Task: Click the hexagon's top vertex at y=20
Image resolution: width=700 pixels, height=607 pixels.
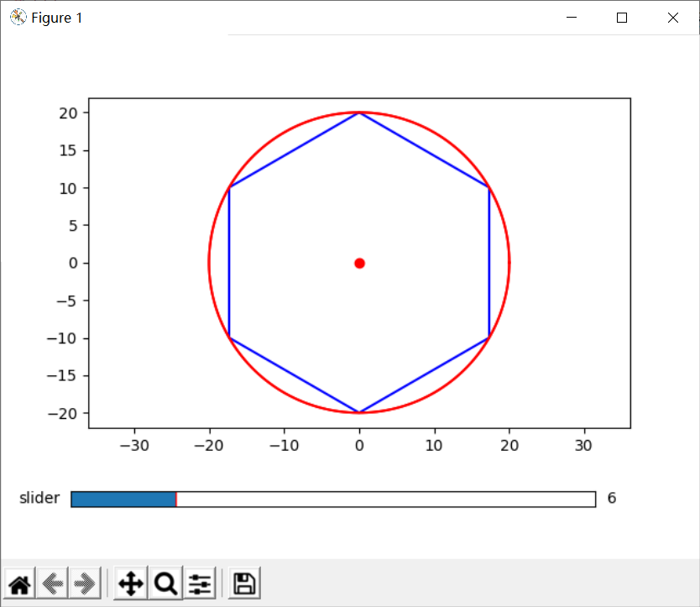Action: (359, 113)
